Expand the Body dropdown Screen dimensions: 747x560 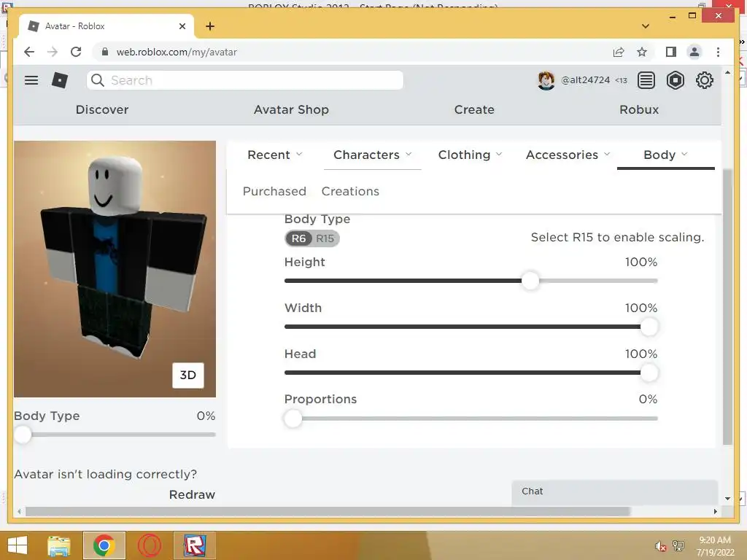665,155
